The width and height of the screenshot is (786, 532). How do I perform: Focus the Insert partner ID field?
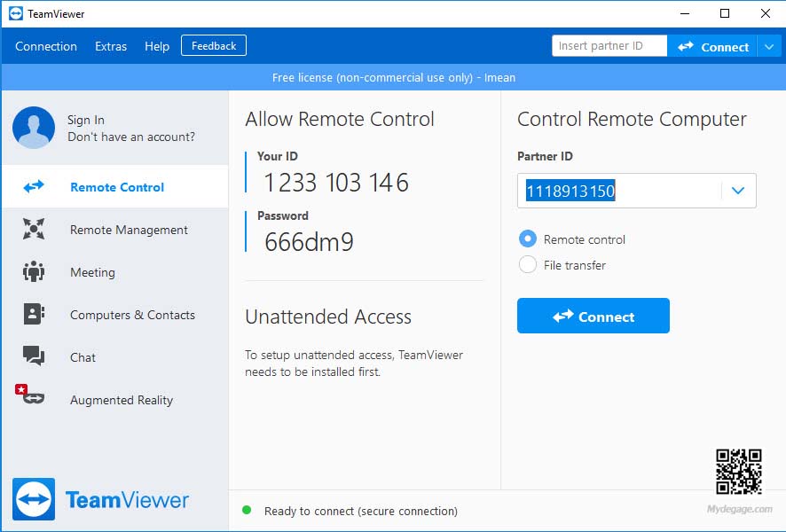(609, 45)
